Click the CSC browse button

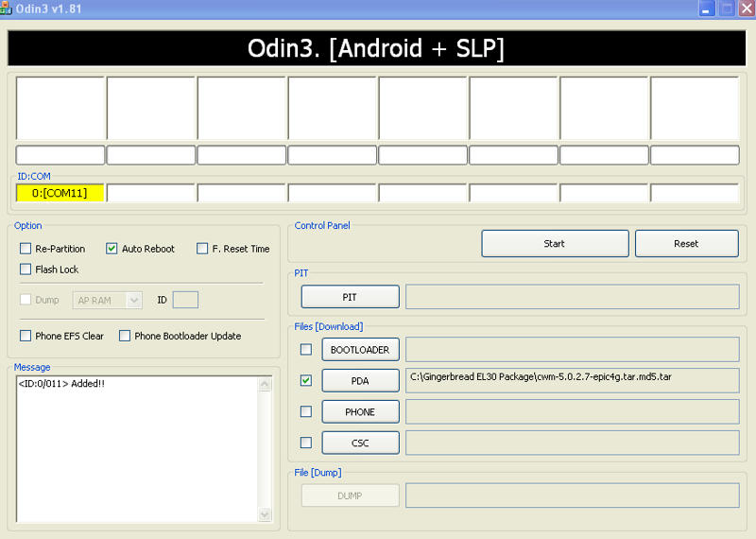tap(360, 443)
